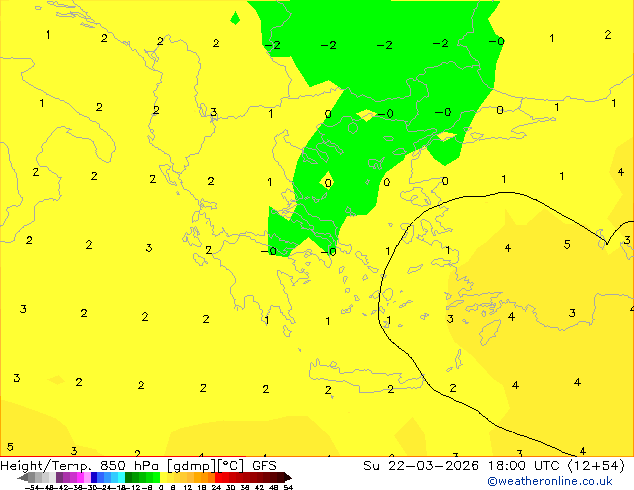The width and height of the screenshot is (634, 490).
Task: Pick the dark blue swatch in the temperature legend
Action: 94,477
